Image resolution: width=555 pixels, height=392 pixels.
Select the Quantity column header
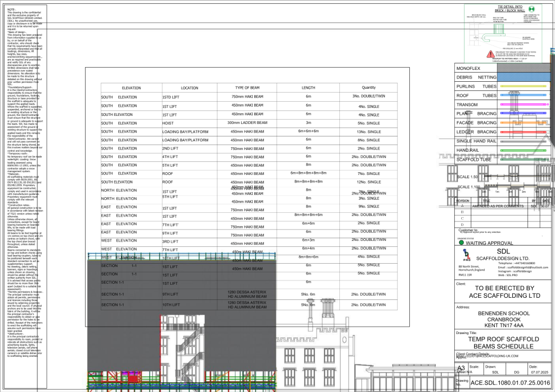pyautogui.click(x=369, y=87)
